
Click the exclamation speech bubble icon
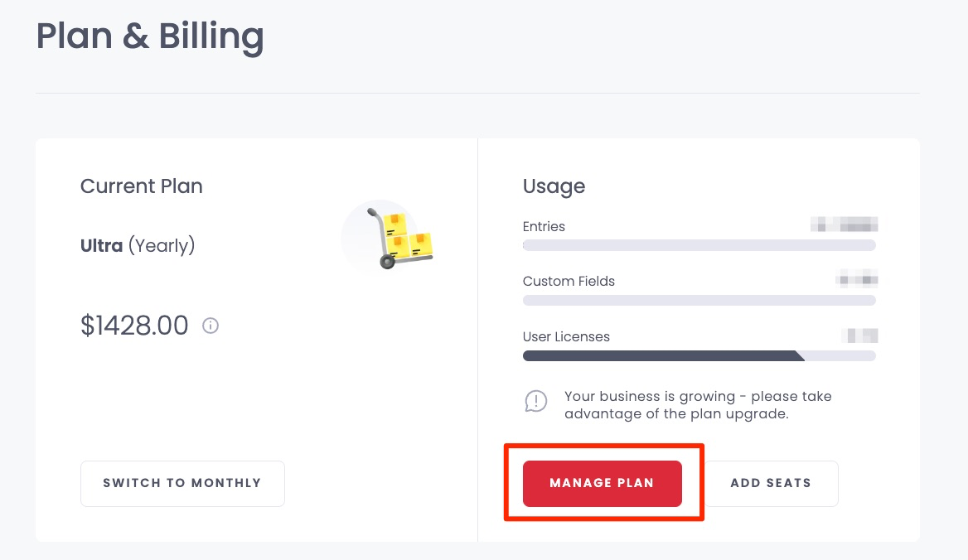(x=536, y=401)
